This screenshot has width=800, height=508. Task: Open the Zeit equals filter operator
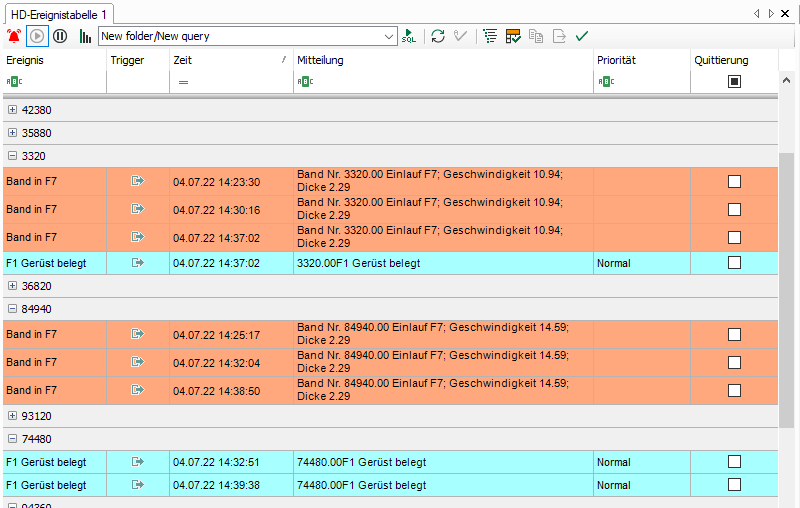point(183,82)
